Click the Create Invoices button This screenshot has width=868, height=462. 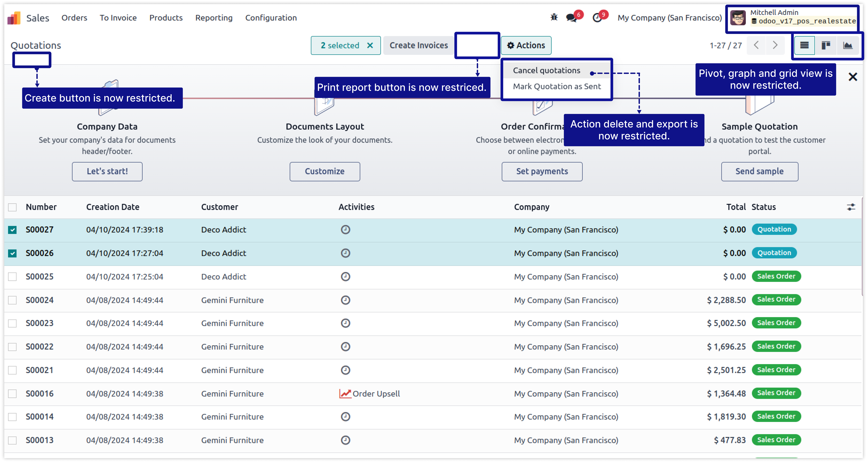click(x=419, y=45)
